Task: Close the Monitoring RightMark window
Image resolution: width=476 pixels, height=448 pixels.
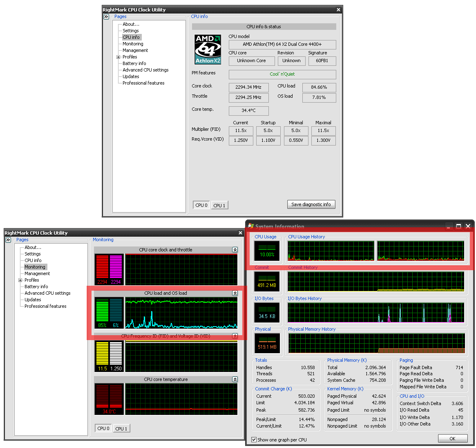Action: 240,233
